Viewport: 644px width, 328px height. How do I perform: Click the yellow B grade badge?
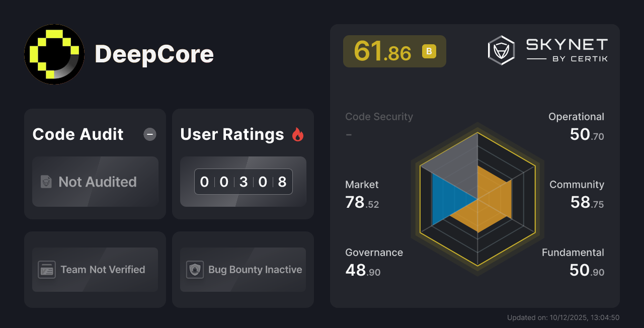428,51
